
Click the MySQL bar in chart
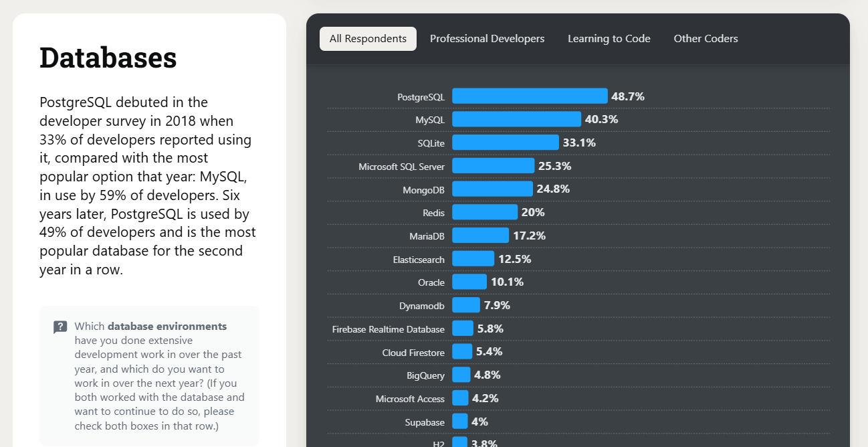pyautogui.click(x=516, y=119)
